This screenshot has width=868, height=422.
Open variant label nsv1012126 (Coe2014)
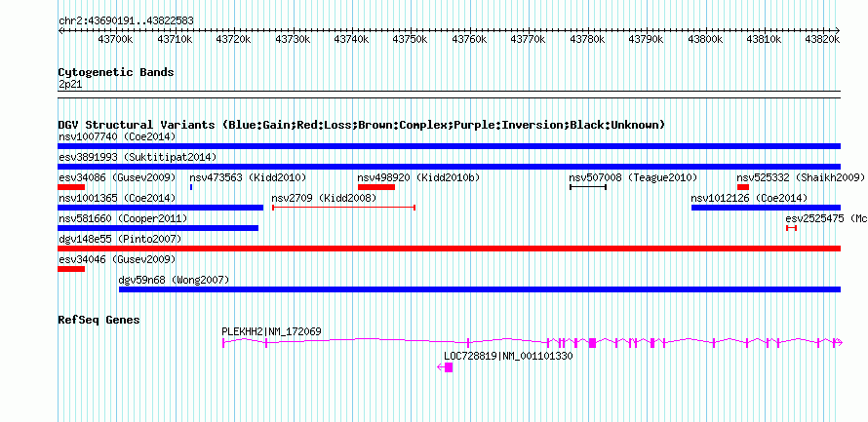pos(749,198)
